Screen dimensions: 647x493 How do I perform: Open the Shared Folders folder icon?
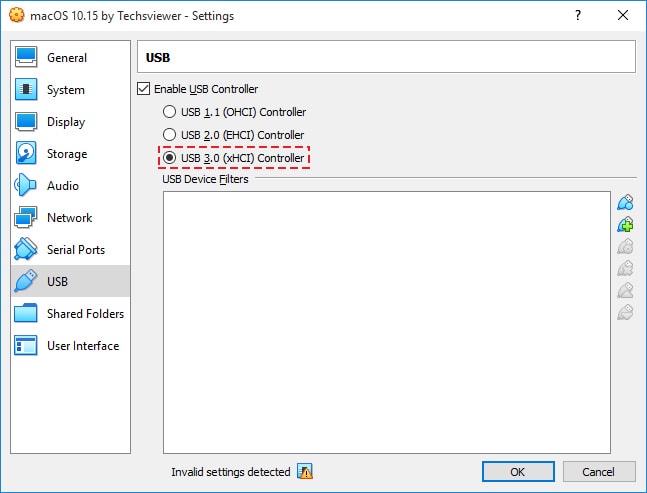[26, 313]
